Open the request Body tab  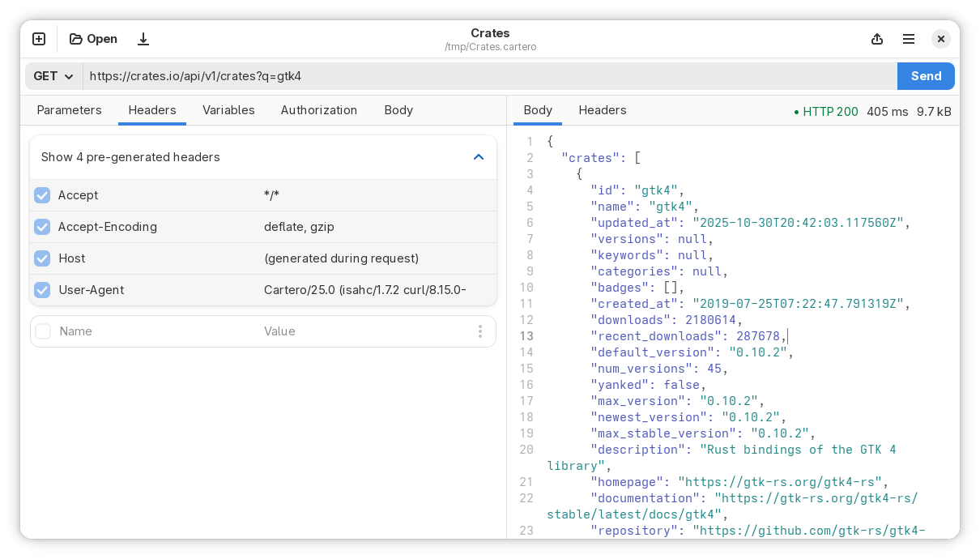398,110
